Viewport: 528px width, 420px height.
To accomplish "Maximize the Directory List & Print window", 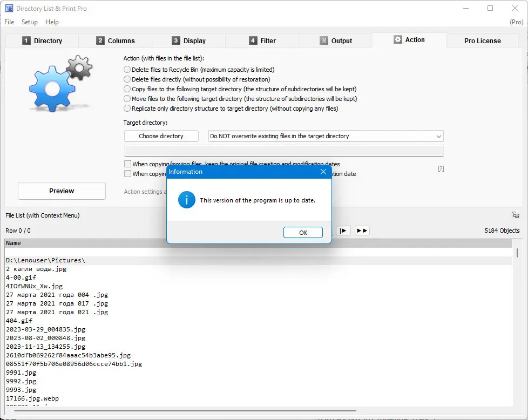I will point(490,8).
